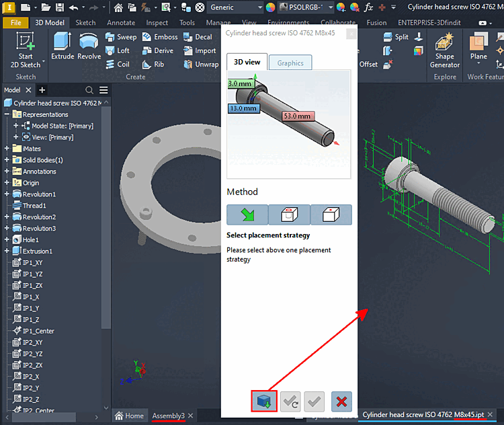The image size is (504, 425).
Task: Expand the iMates folder
Action: (7, 149)
